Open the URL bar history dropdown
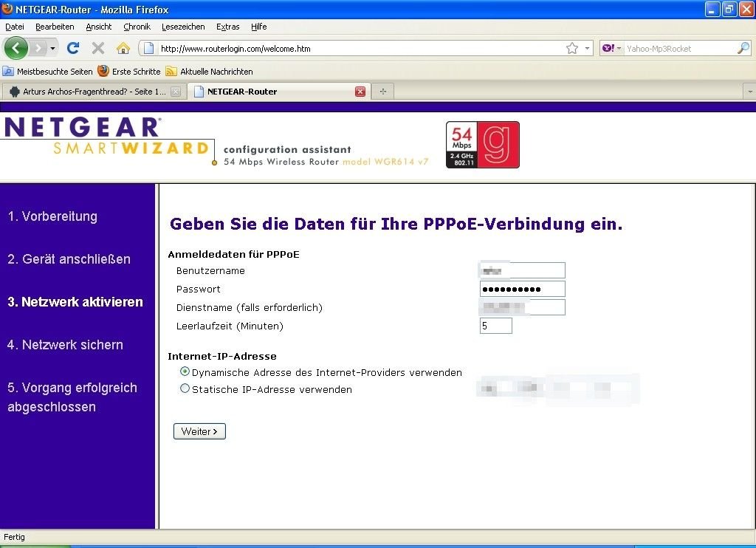The image size is (756, 548). pyautogui.click(x=587, y=48)
